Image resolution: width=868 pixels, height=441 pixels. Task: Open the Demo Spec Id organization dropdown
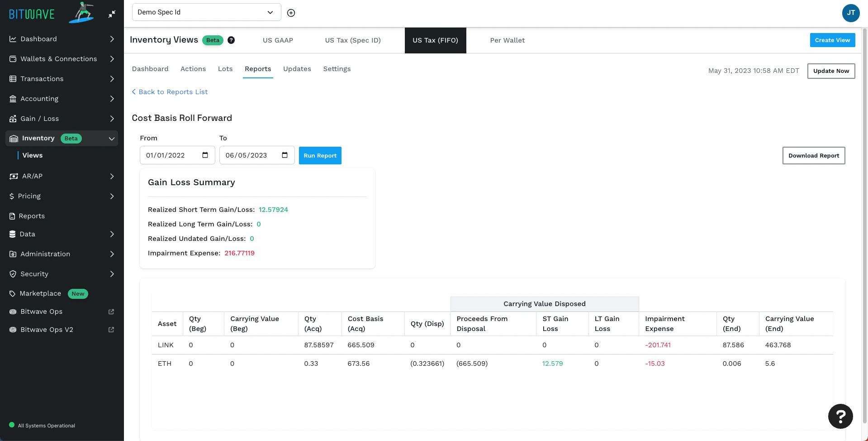point(207,12)
